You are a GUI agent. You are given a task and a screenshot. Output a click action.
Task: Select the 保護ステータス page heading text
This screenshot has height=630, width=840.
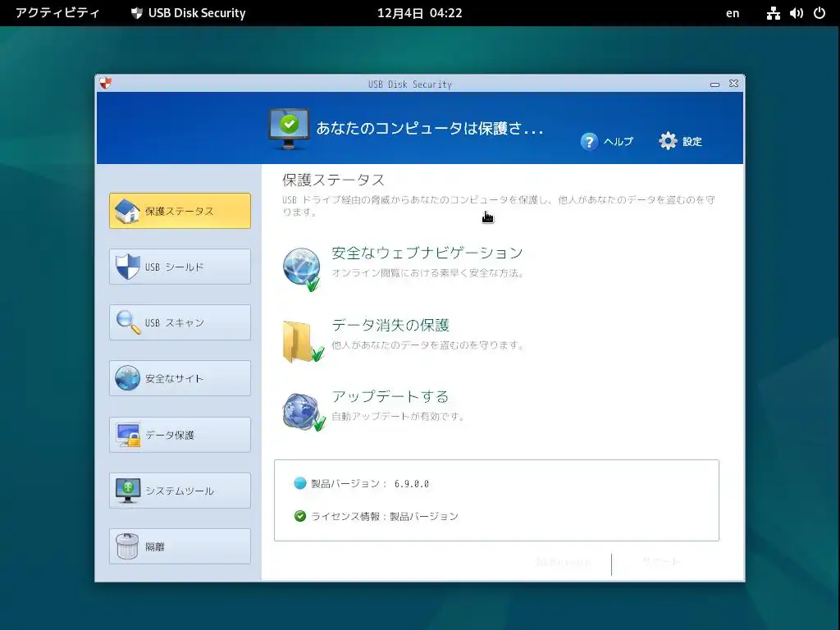[x=333, y=180]
